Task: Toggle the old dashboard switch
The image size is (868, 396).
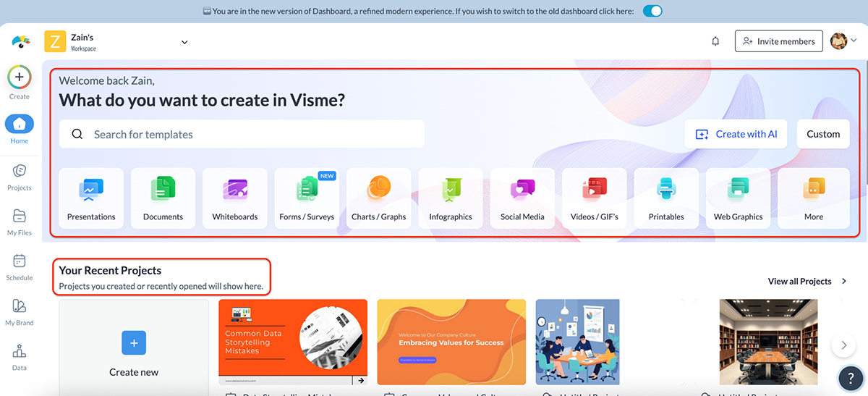Action: pyautogui.click(x=652, y=11)
